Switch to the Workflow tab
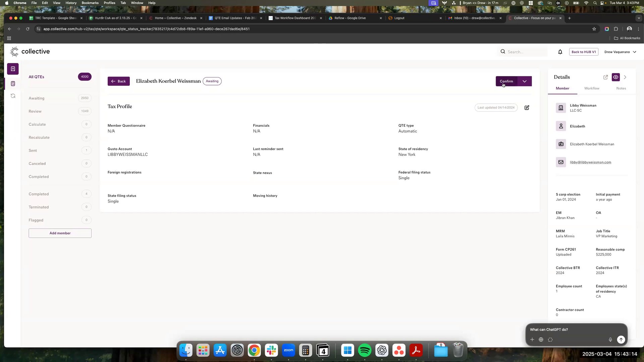 pos(592,88)
